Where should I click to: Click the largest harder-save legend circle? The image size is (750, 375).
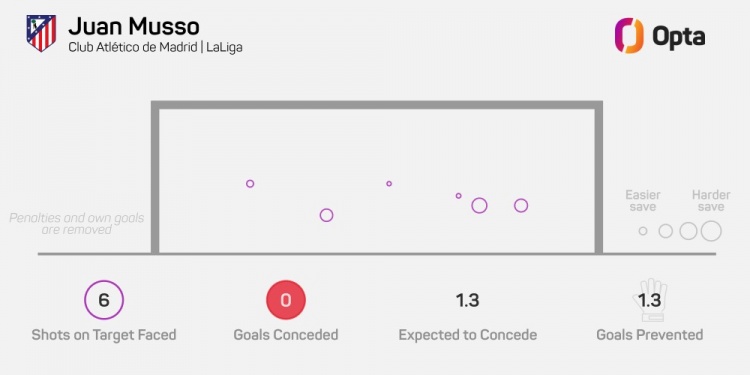711,231
